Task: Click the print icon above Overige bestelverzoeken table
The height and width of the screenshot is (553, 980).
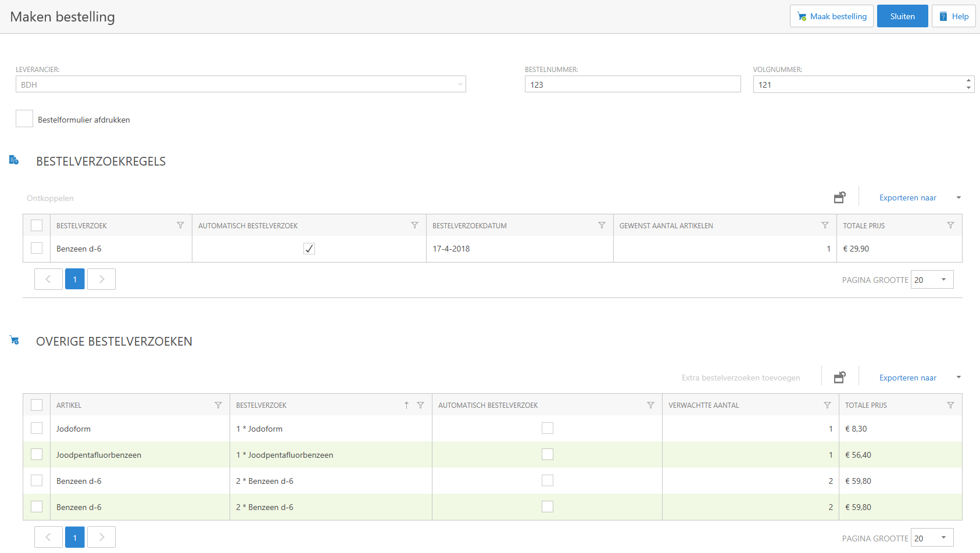Action: click(839, 378)
